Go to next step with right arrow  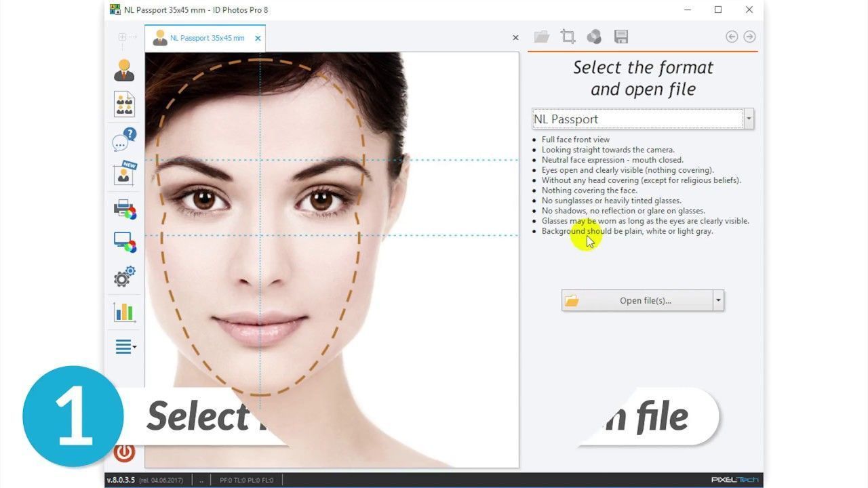[749, 37]
